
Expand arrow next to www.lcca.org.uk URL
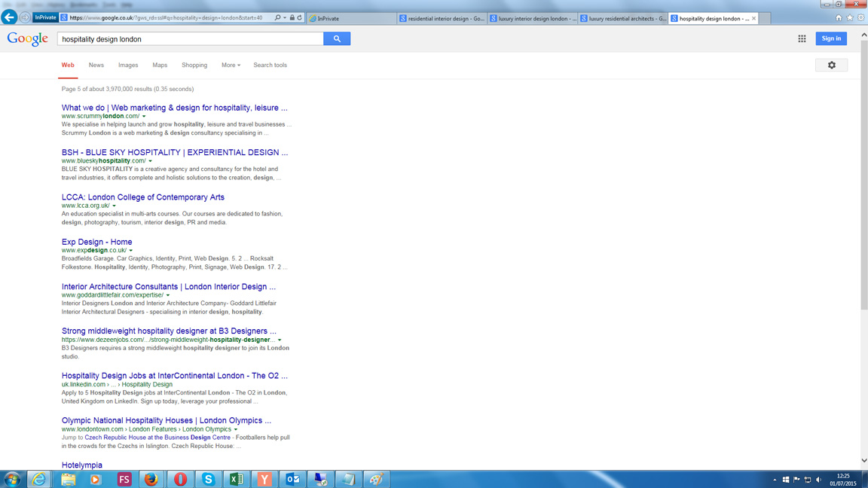[x=115, y=206]
